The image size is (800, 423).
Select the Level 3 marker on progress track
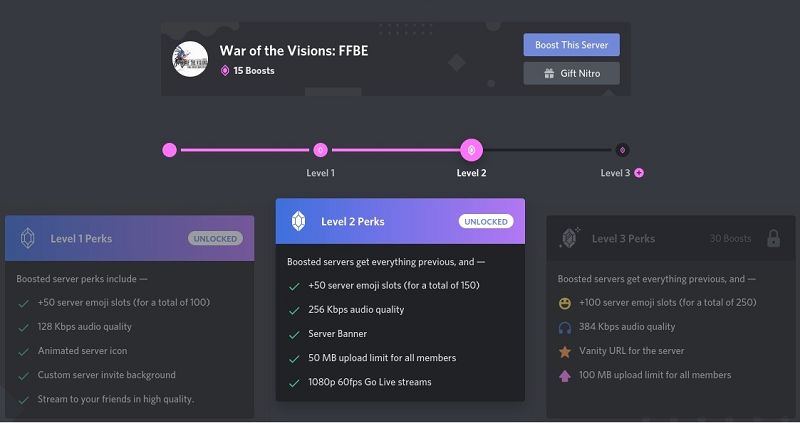coord(622,150)
